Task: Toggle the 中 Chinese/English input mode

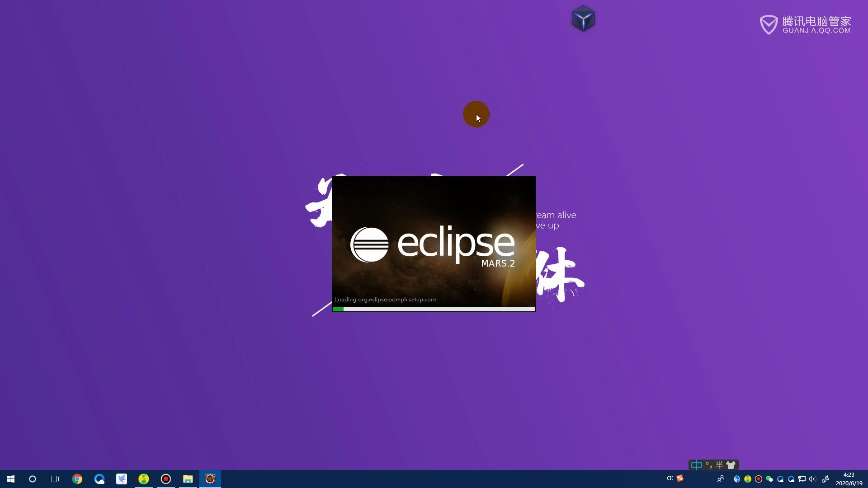Action: (x=696, y=465)
